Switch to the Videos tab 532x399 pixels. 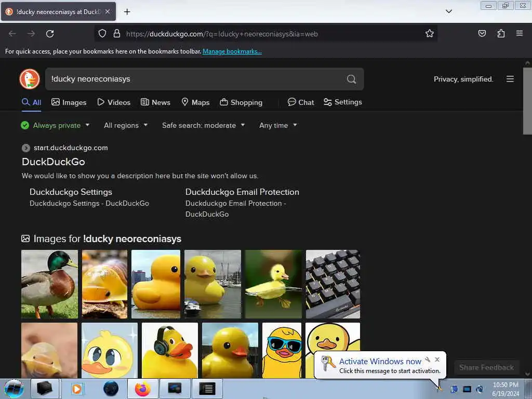(114, 102)
